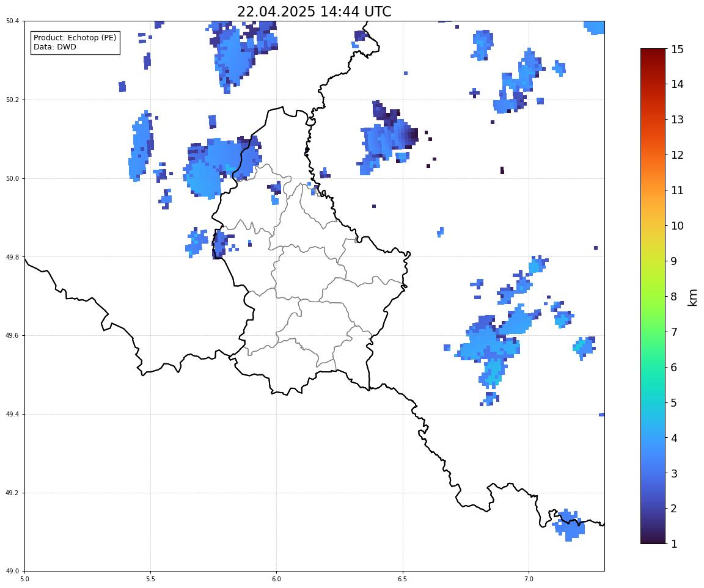Click the latitude tick label '50.4'
Viewport: 704px width, 588px height.
13,21
